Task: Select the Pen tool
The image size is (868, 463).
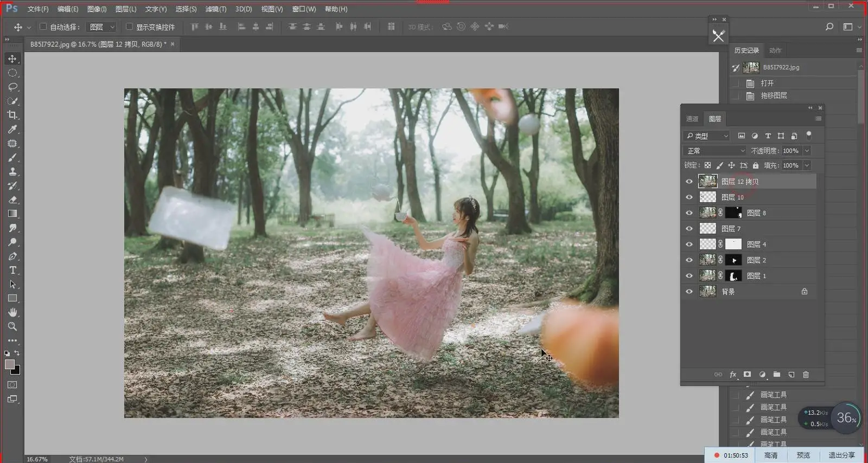Action: (12, 256)
